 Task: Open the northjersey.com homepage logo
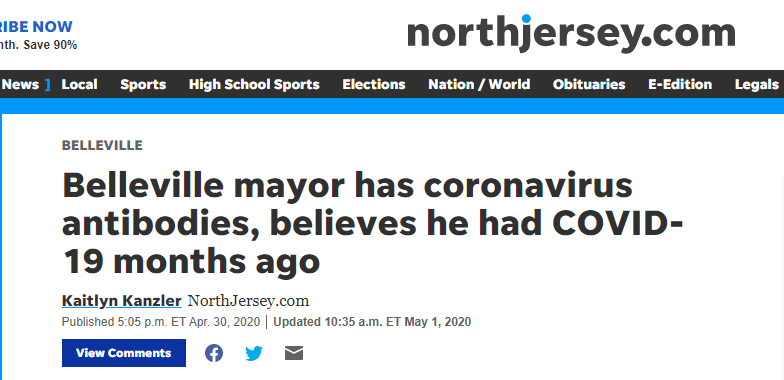(x=571, y=33)
